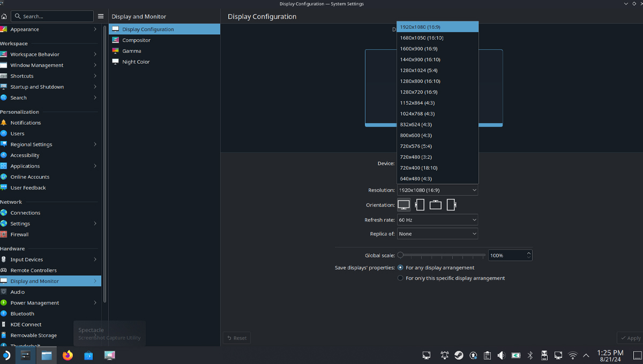Click the Global scale slider handle
The height and width of the screenshot is (364, 643).
[x=400, y=255]
